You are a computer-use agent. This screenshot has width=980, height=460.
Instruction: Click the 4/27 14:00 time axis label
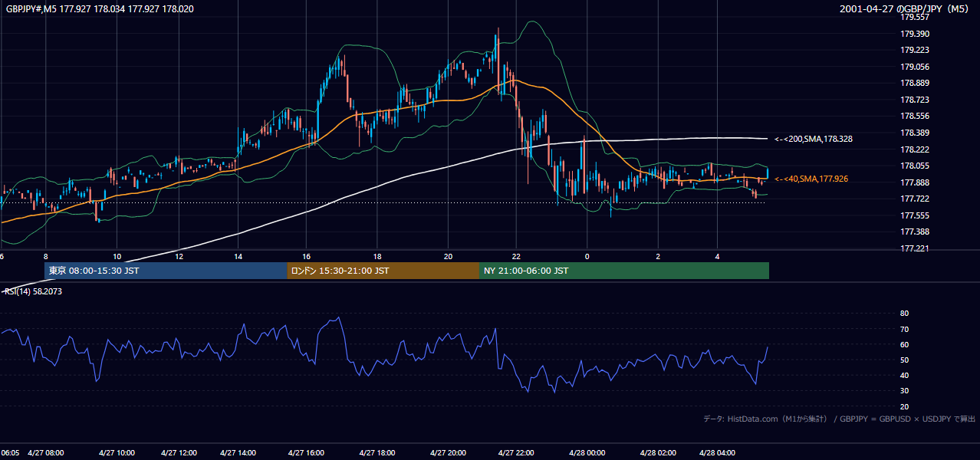238,453
